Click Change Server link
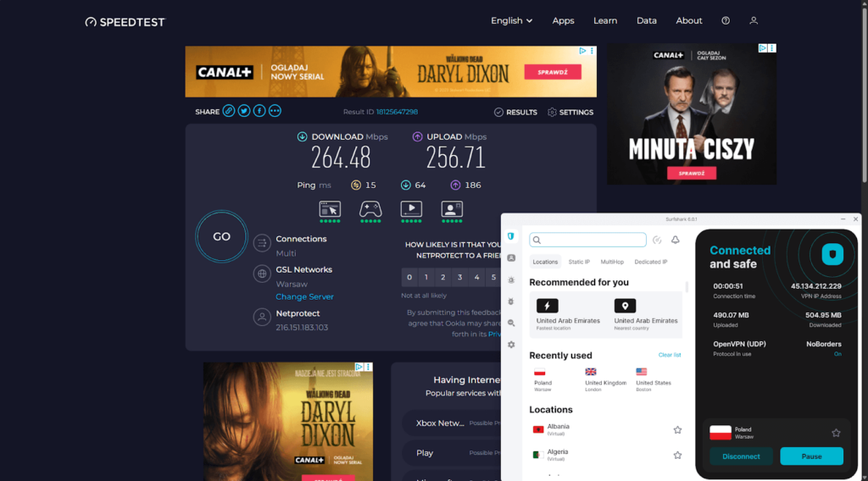868x481 pixels. (304, 296)
